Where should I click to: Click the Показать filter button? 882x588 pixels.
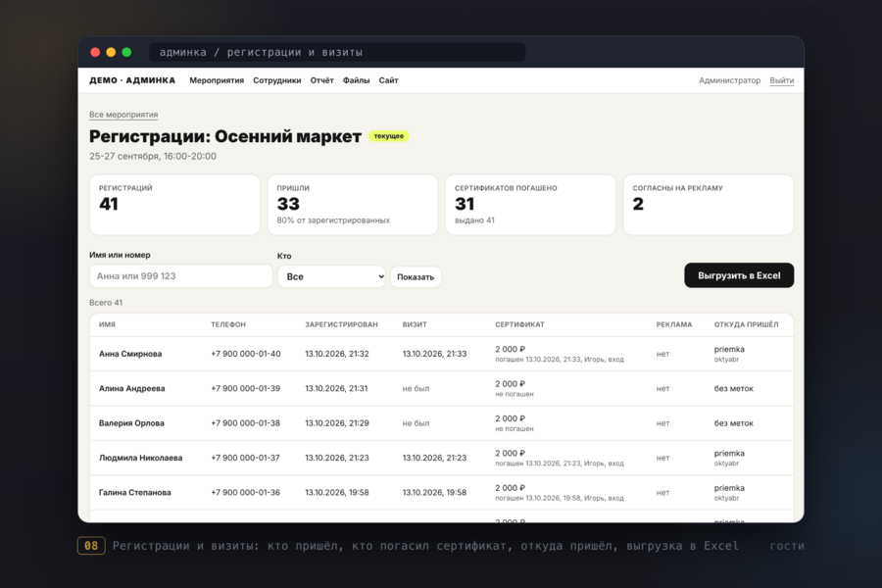pyautogui.click(x=416, y=276)
